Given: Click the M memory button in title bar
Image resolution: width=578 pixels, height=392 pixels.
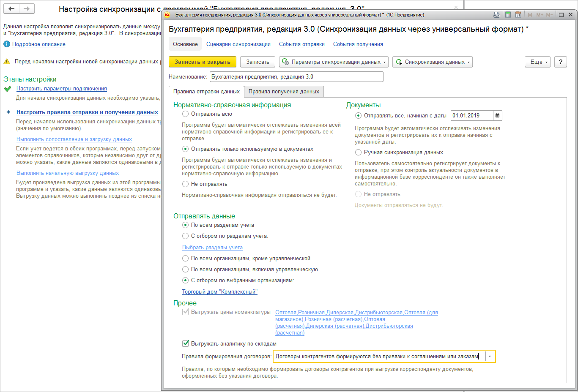Looking at the screenshot, I should (x=530, y=15).
